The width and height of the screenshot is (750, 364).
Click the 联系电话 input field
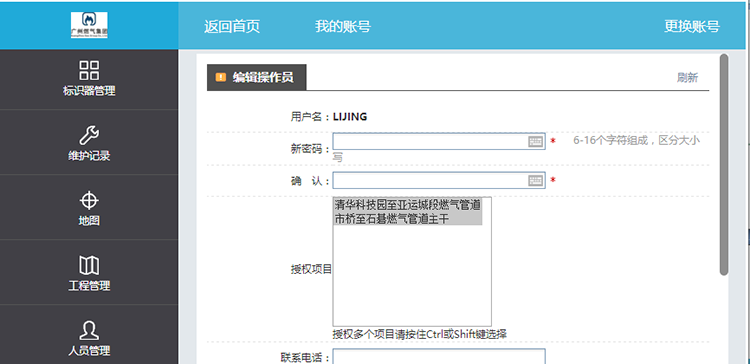(x=439, y=356)
